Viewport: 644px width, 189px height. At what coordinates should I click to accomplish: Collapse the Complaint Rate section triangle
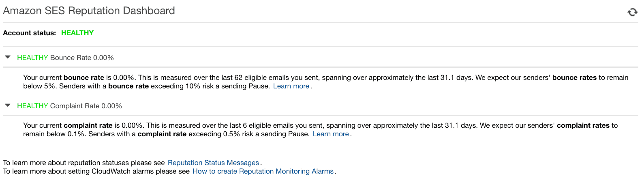pos(8,105)
